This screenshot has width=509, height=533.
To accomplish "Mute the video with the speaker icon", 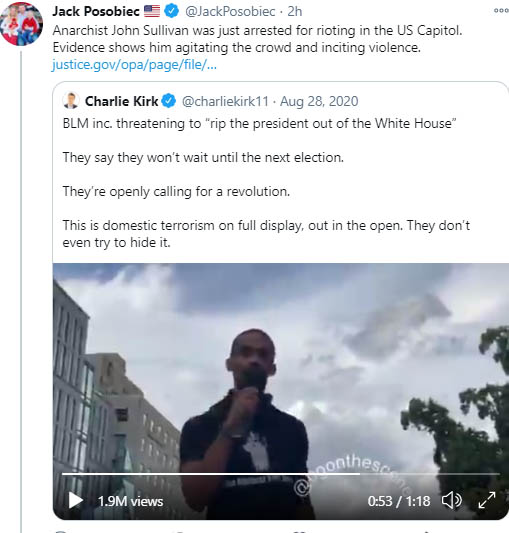I will click(x=452, y=501).
